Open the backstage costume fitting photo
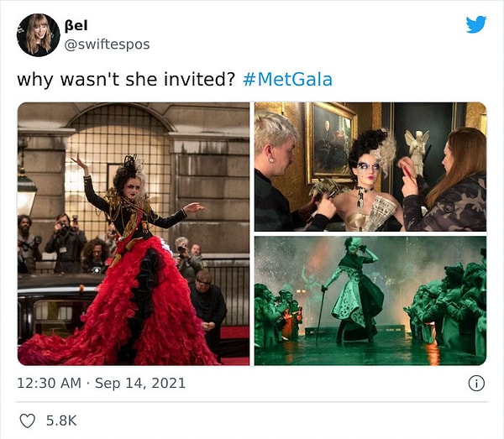 370,167
